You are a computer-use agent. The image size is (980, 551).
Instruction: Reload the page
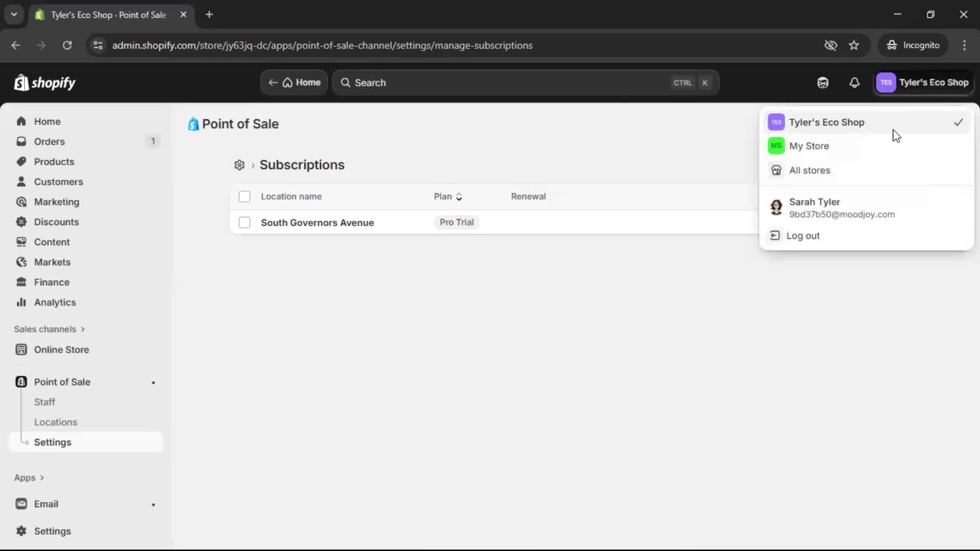67,45
